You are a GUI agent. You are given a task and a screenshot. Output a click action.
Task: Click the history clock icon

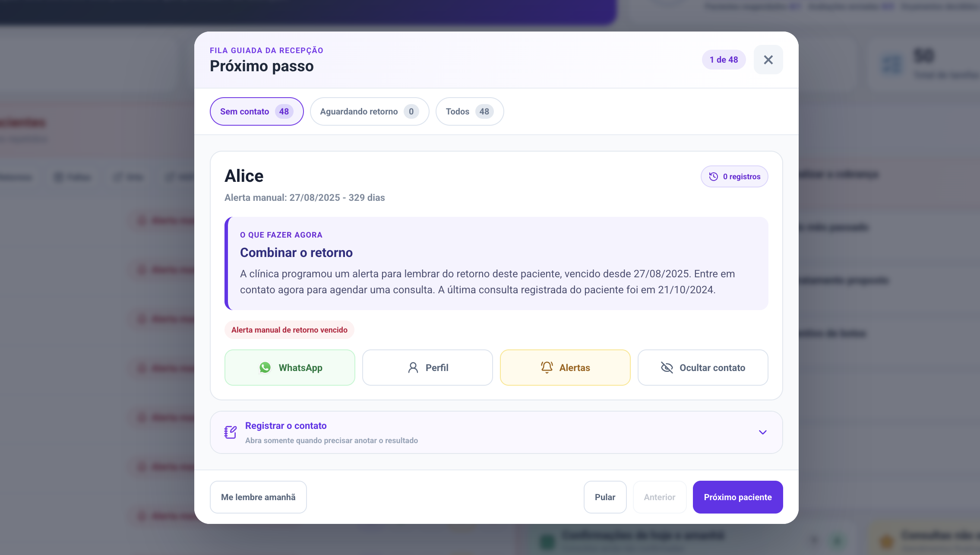tap(714, 177)
